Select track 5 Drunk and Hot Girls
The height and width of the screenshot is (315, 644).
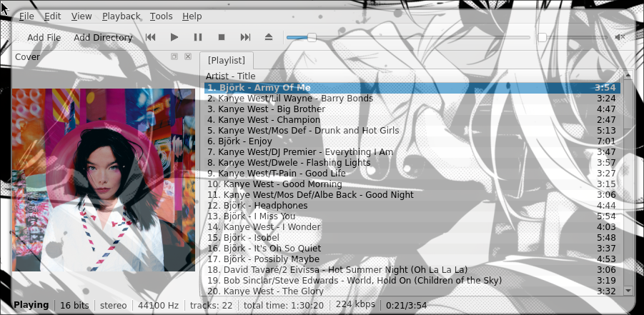coord(412,131)
